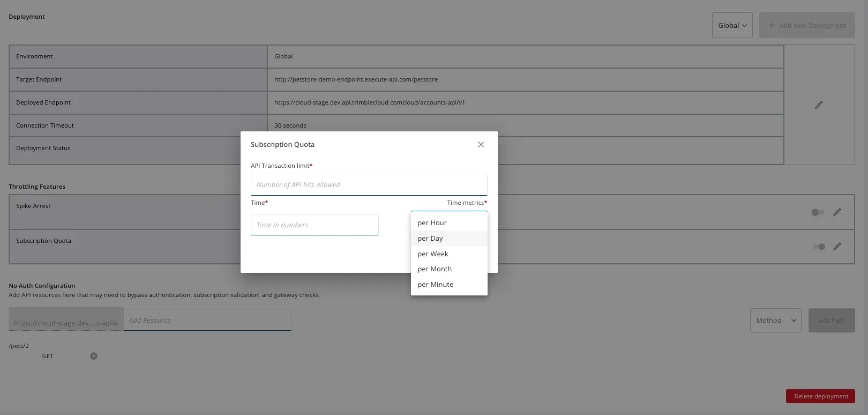Select per Minute option
The width and height of the screenshot is (868, 415).
pyautogui.click(x=449, y=285)
